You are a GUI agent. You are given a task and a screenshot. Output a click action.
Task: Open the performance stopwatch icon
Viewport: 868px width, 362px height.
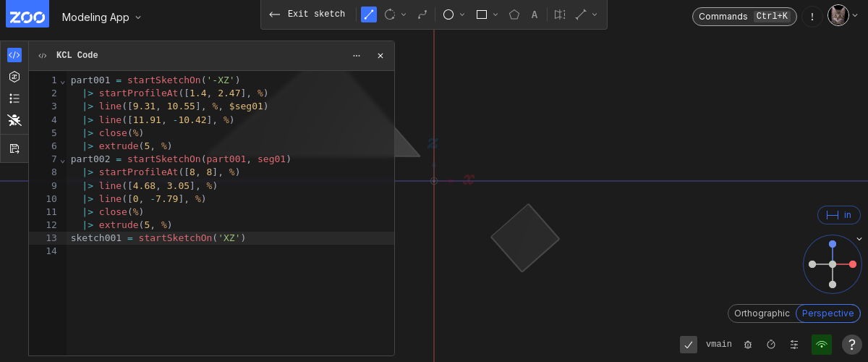771,345
